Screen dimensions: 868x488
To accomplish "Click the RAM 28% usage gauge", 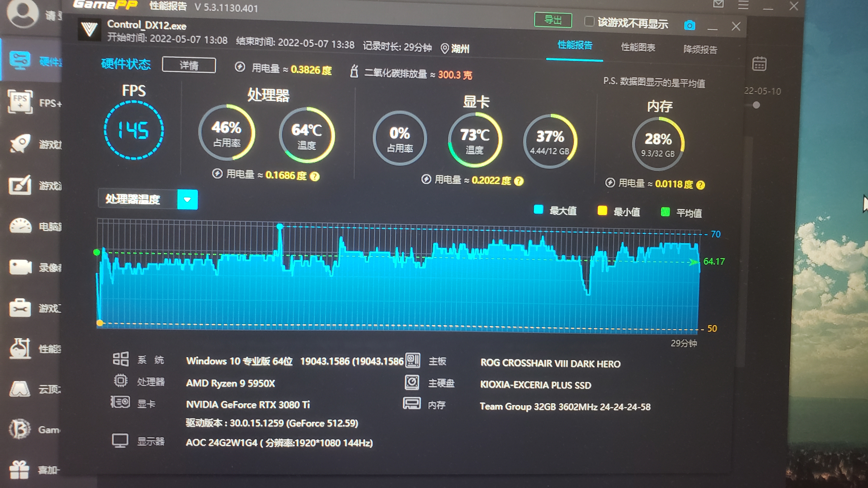I will coord(658,144).
